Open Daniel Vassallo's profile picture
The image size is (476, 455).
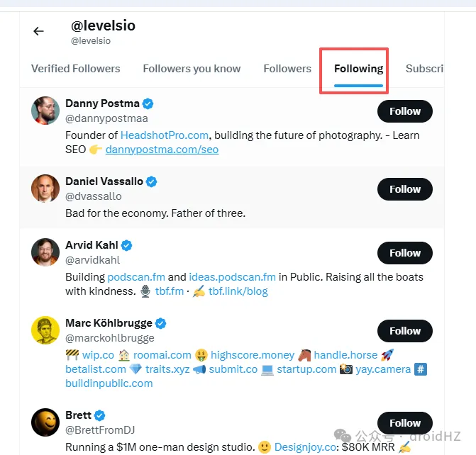45,189
